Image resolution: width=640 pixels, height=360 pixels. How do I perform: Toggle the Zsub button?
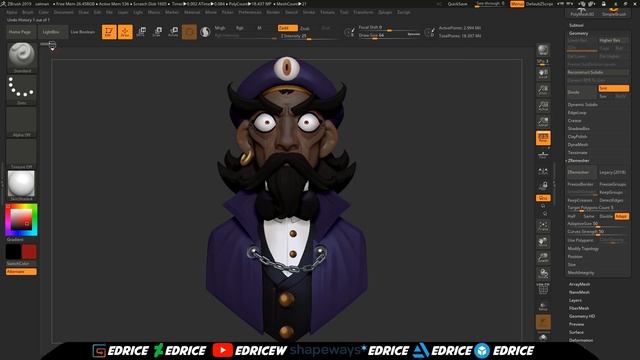point(305,28)
